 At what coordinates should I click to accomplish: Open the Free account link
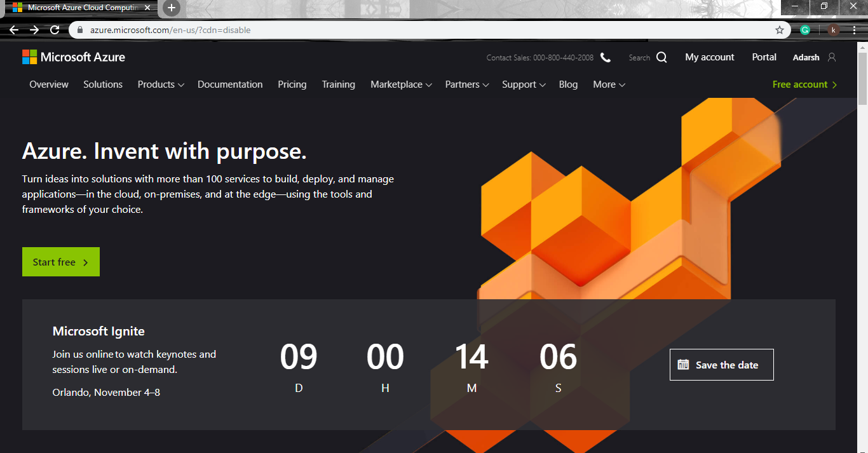pos(804,85)
